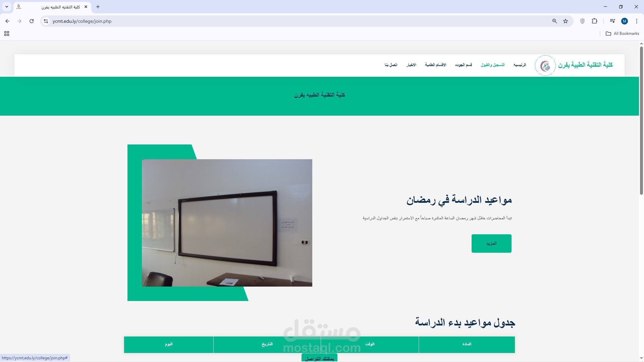Open the apps grid shortcut icon

click(7, 34)
